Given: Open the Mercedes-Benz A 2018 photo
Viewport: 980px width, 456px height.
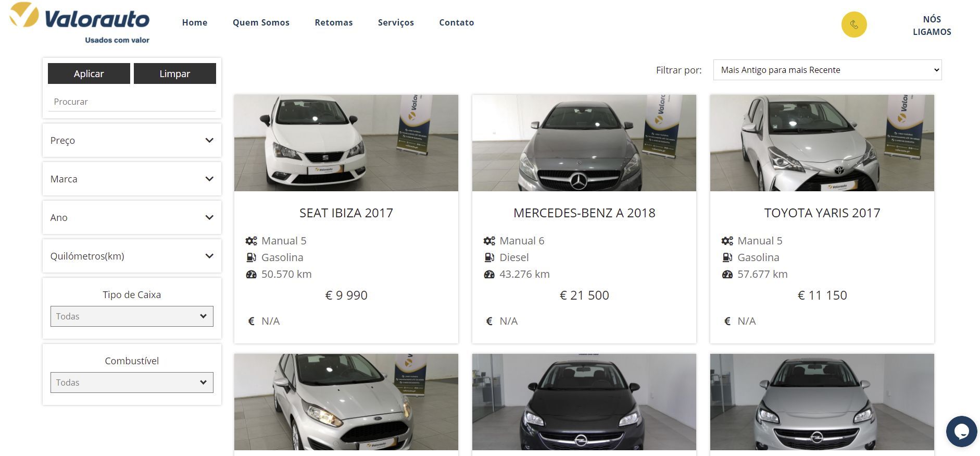Looking at the screenshot, I should (x=584, y=143).
